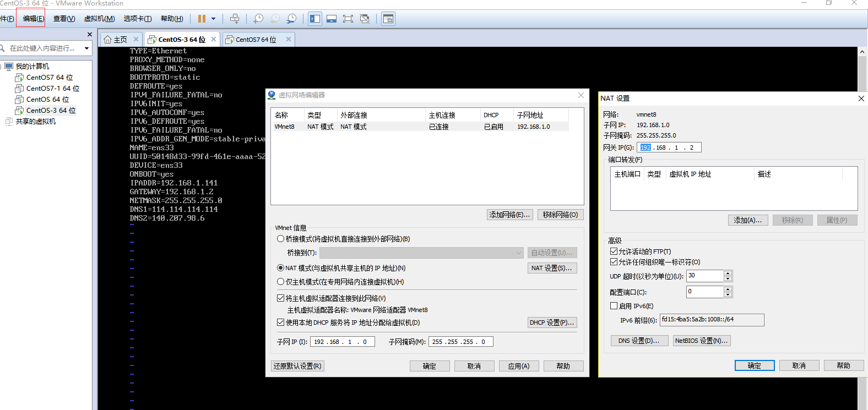Click the NetBIOS 设置(N)... button
Screen dimensions: 868x410
702,341
